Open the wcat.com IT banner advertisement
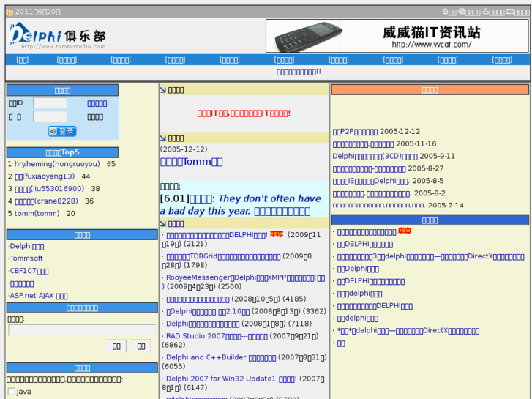 pyautogui.click(x=397, y=36)
